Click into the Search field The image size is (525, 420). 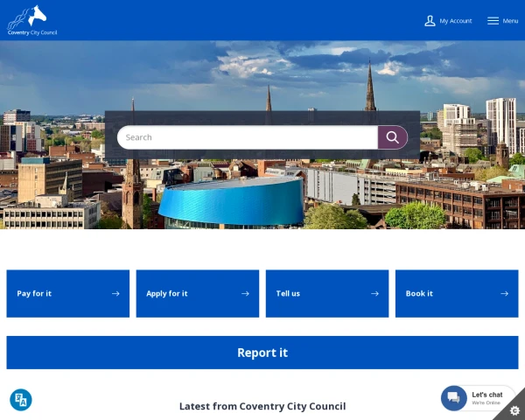(x=248, y=137)
